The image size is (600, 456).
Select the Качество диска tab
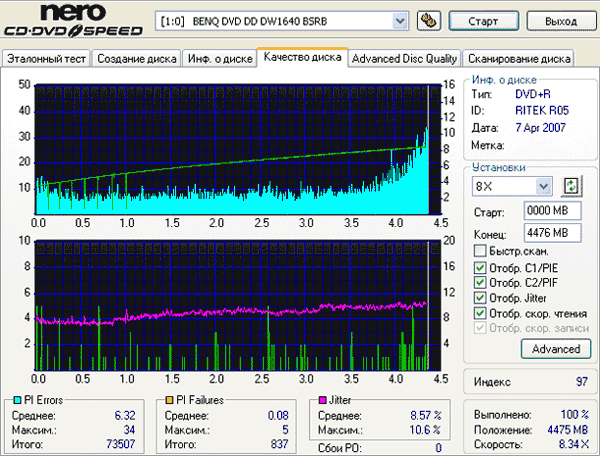coord(302,57)
